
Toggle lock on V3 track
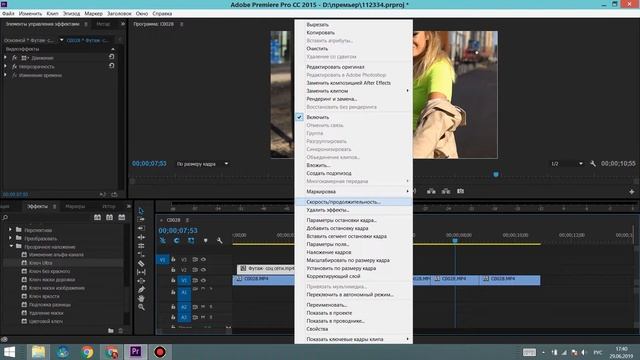[x=173, y=259]
